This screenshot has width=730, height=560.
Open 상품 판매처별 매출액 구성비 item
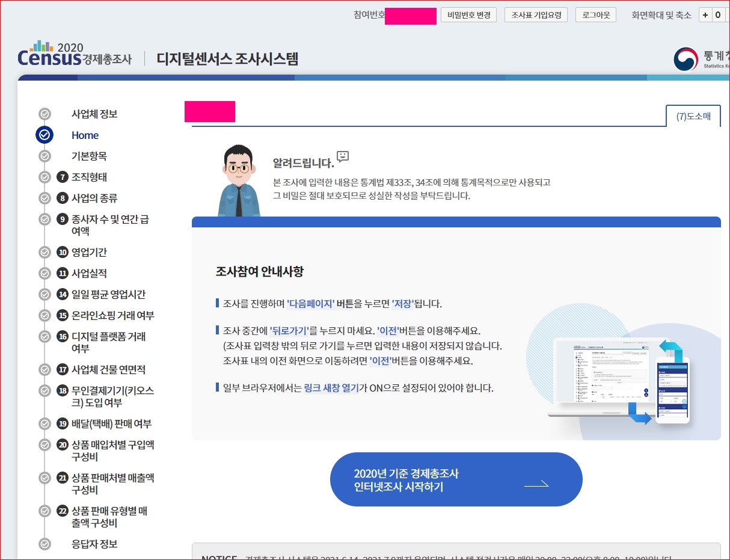coord(113,484)
